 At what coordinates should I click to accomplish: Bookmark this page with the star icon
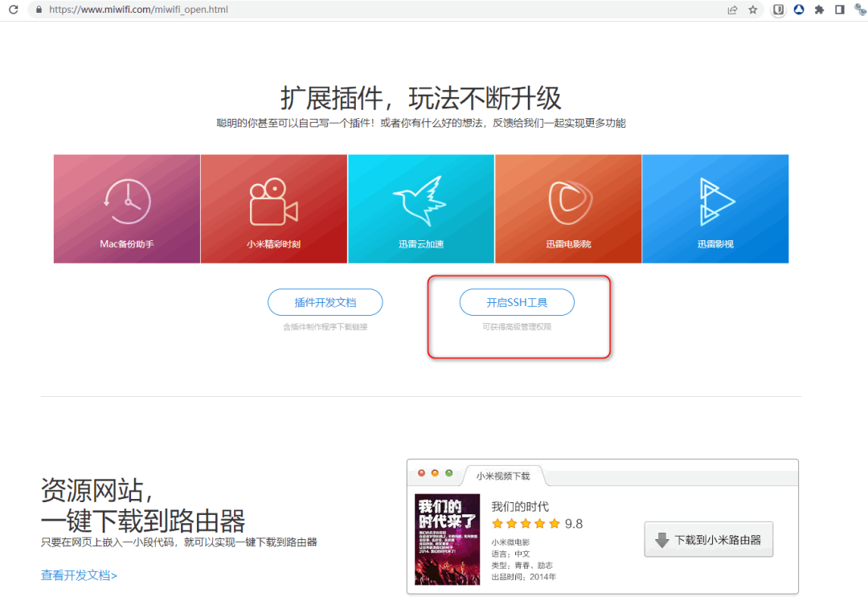tap(753, 10)
